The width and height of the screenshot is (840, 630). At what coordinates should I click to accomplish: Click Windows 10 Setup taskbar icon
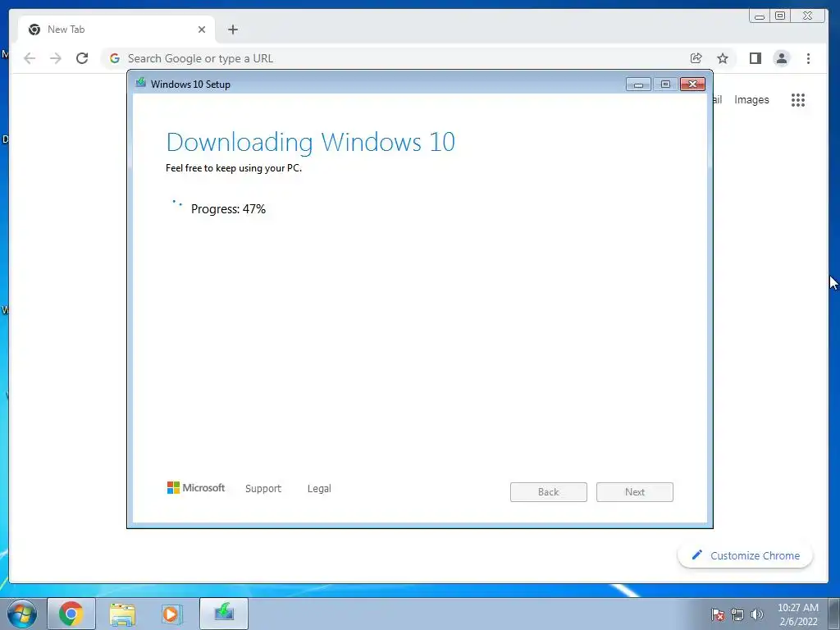pos(224,614)
